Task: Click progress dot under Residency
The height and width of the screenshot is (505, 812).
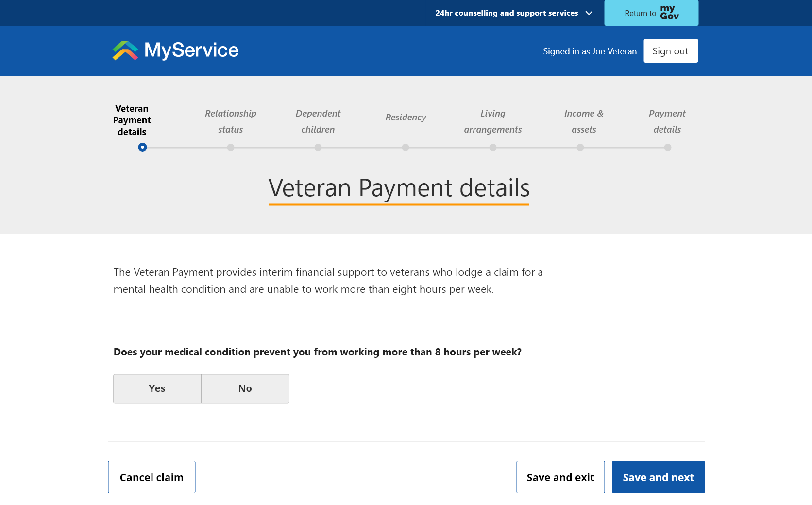Action: (x=406, y=147)
